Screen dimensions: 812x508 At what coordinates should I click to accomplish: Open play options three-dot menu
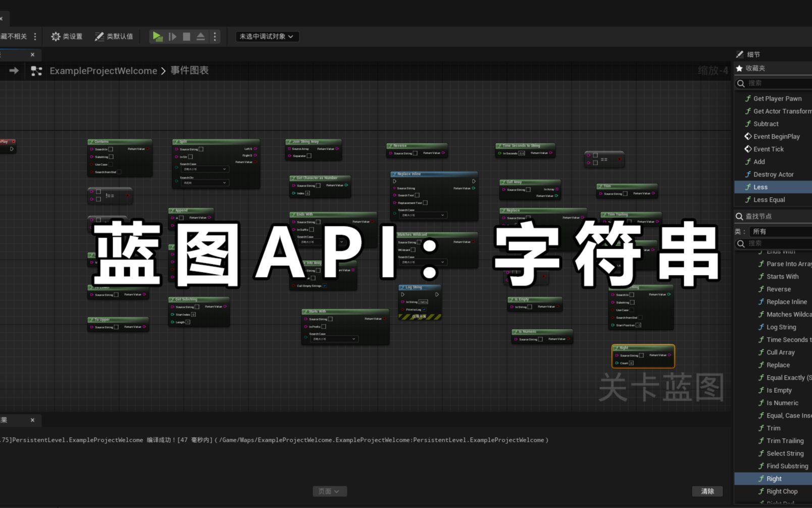pyautogui.click(x=215, y=36)
